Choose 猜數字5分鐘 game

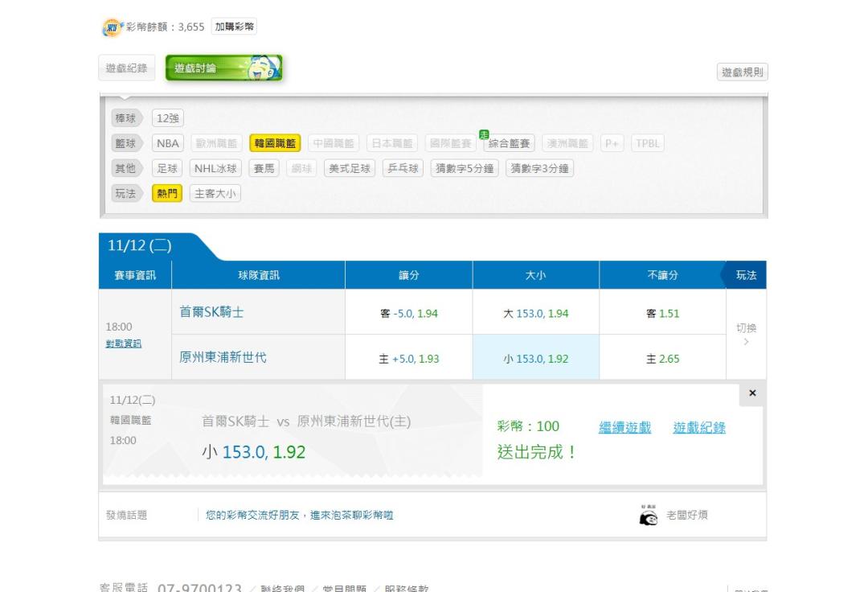[465, 168]
